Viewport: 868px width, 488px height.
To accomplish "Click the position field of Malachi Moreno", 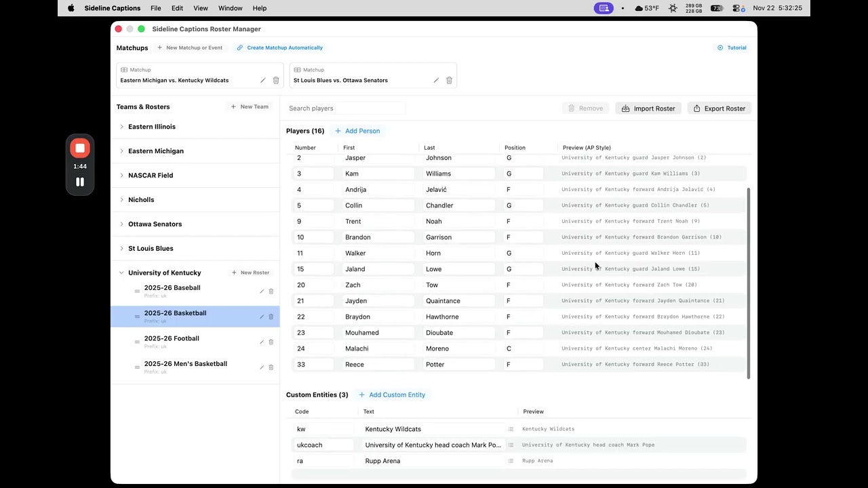I will [x=523, y=348].
